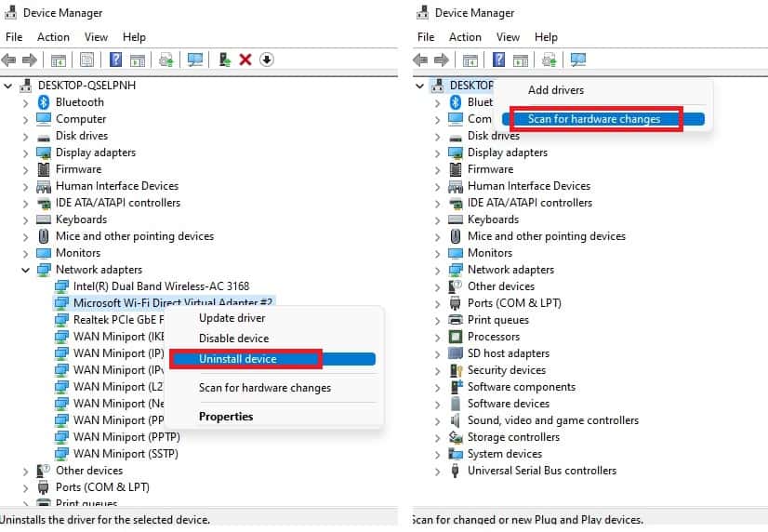Viewport: 768px width, 532px height.
Task: Expand Network adapters in the right window
Action: click(437, 270)
